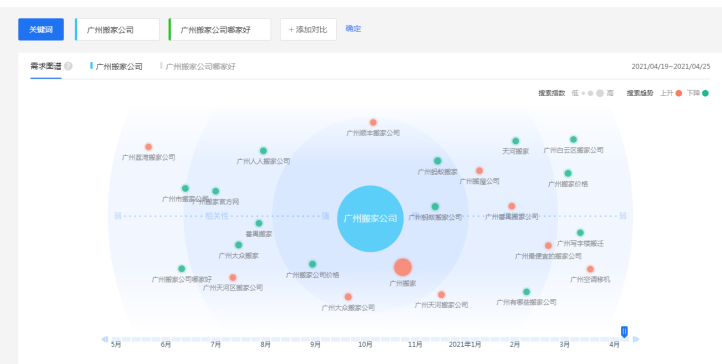Select the large orange 广州搬家 bubble
Image resolution: width=722 pixels, height=364 pixels.
[x=402, y=267]
